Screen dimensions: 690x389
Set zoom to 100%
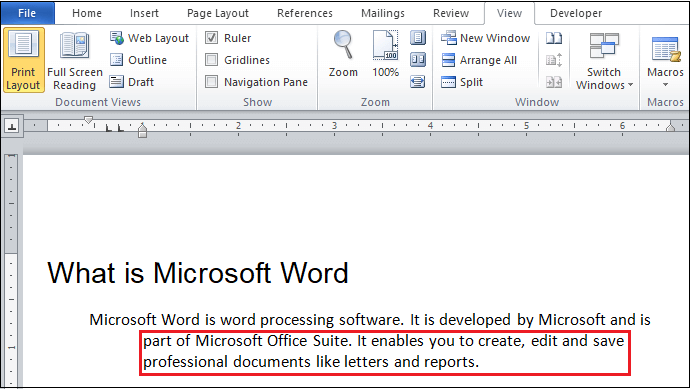(x=385, y=55)
